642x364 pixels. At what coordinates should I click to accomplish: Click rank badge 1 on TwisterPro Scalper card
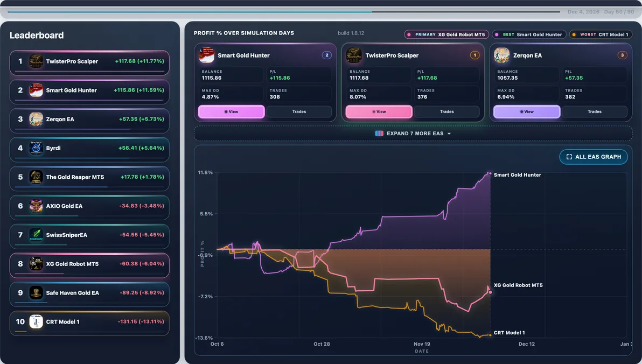[474, 55]
